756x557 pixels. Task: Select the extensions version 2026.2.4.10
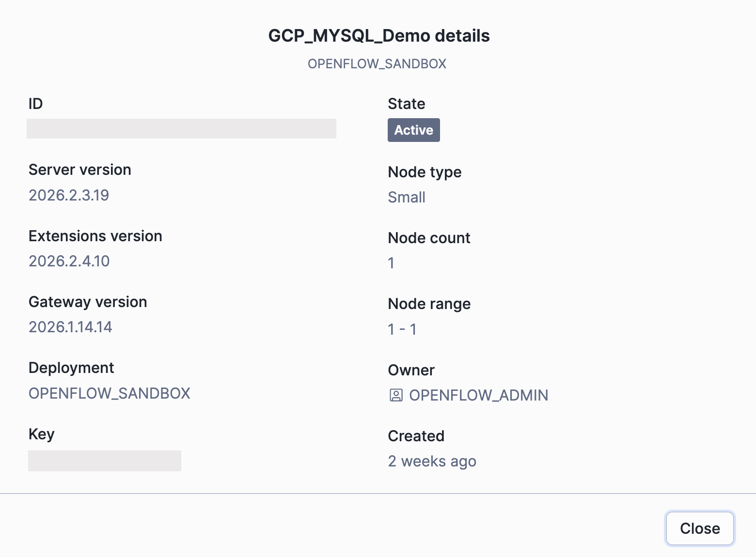point(69,261)
